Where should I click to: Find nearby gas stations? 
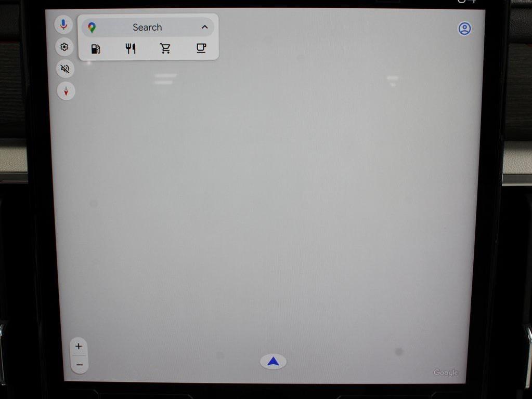click(96, 49)
